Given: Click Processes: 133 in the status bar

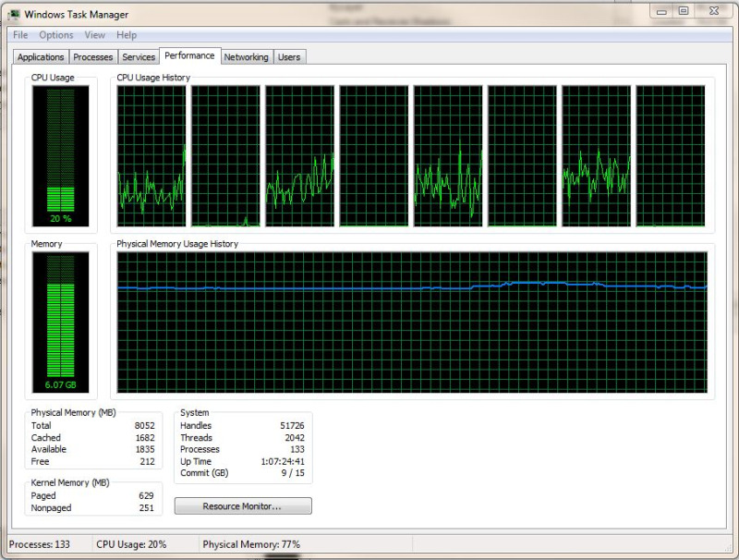Looking at the screenshot, I should [x=41, y=544].
